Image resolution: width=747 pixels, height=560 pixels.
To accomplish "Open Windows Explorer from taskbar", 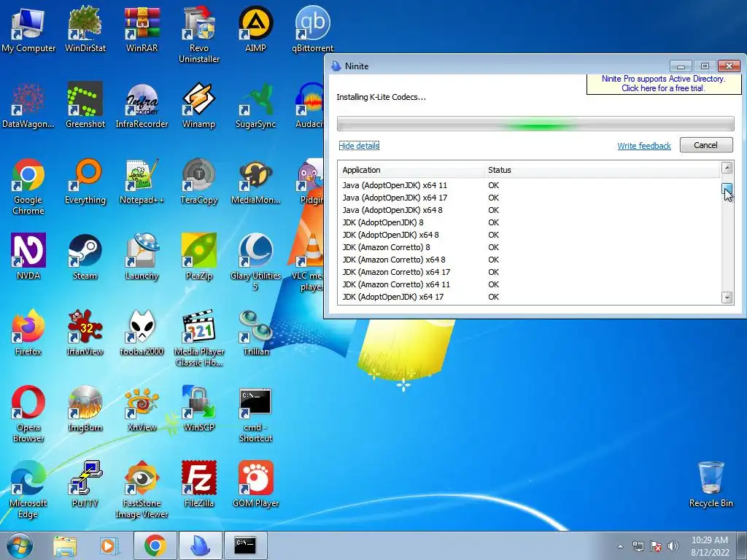I will [65, 545].
